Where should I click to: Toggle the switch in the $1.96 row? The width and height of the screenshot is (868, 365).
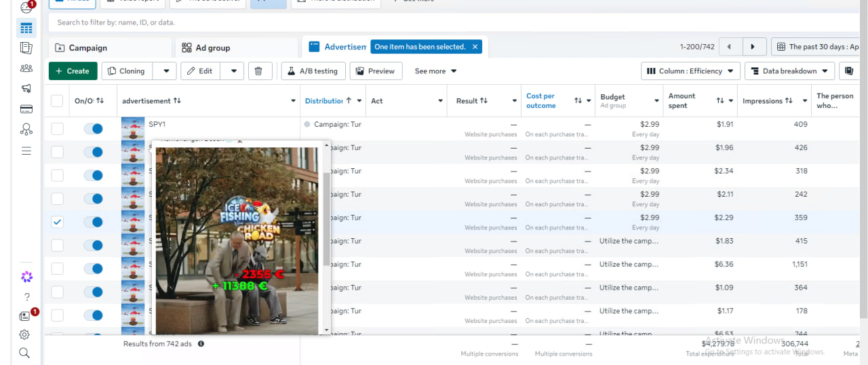pos(93,152)
